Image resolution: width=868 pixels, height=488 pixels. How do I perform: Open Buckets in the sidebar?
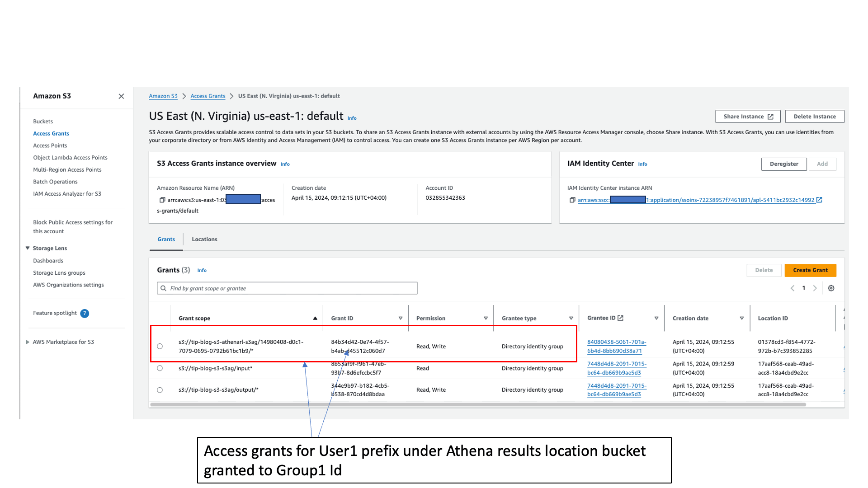pos(43,122)
